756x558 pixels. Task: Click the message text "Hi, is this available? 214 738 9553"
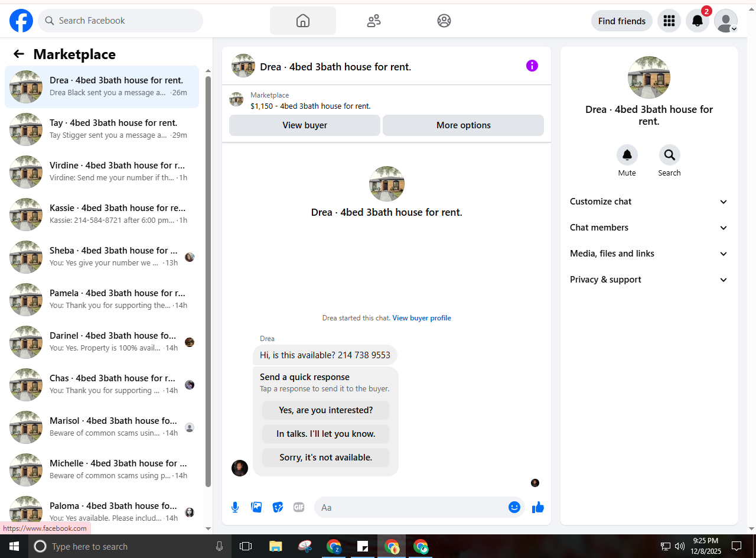(x=325, y=355)
